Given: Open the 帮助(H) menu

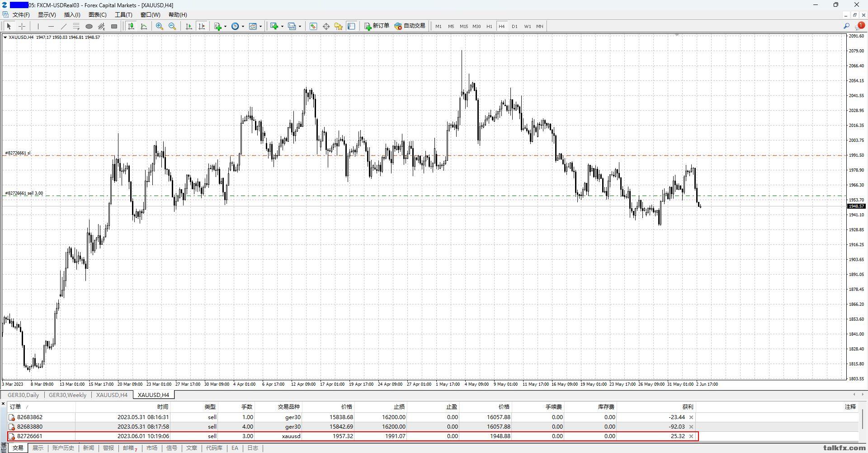Looking at the screenshot, I should tap(178, 14).
